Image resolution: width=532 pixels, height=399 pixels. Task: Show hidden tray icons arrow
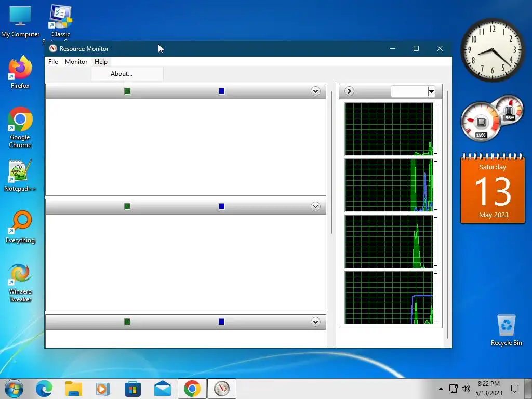pyautogui.click(x=441, y=389)
